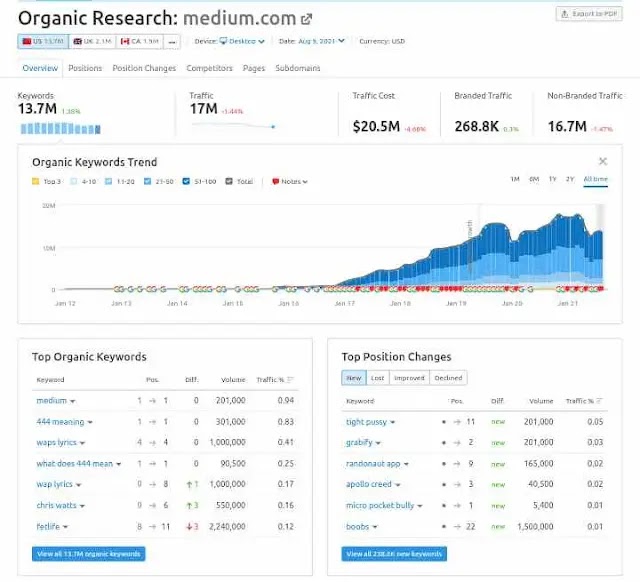This screenshot has height=582, width=640.
Task: Open more country databases menu
Action: coord(172,41)
